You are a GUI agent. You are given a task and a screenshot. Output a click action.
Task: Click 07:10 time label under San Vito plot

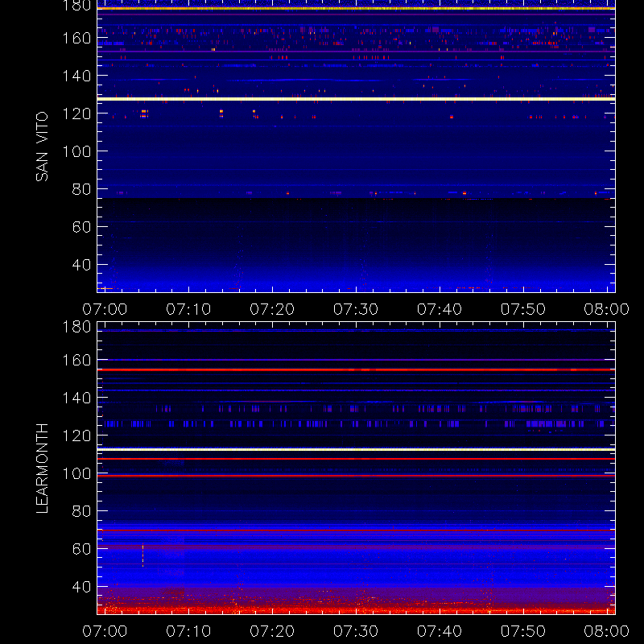click(188, 309)
